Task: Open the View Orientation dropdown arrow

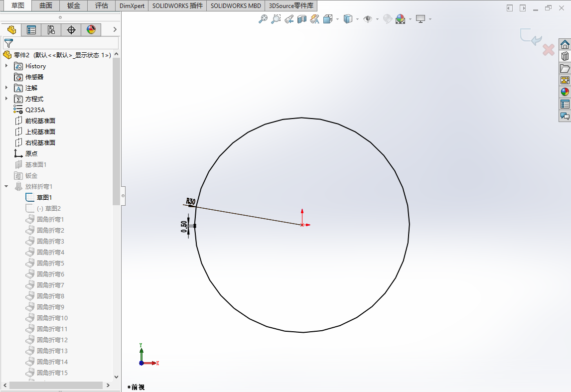Action: (338, 19)
